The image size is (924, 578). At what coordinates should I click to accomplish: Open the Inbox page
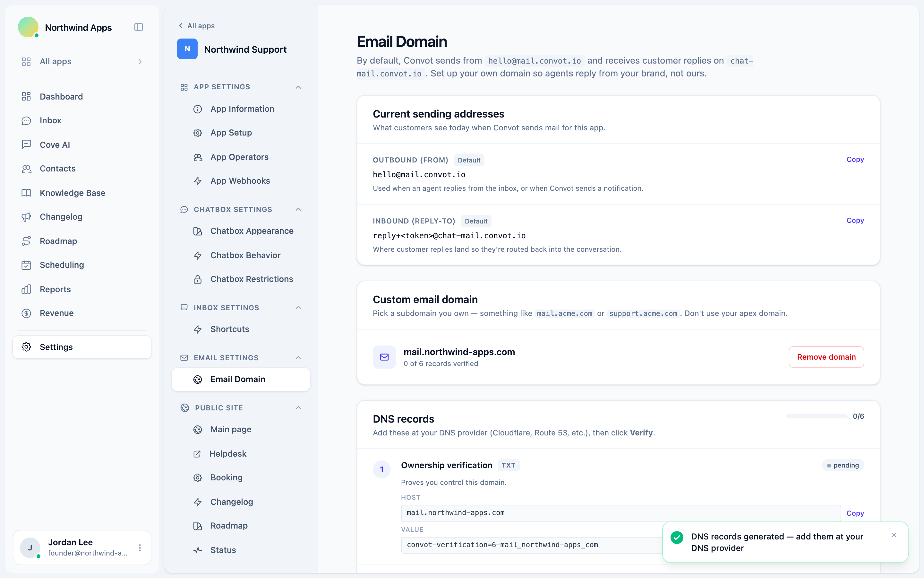[82, 120]
